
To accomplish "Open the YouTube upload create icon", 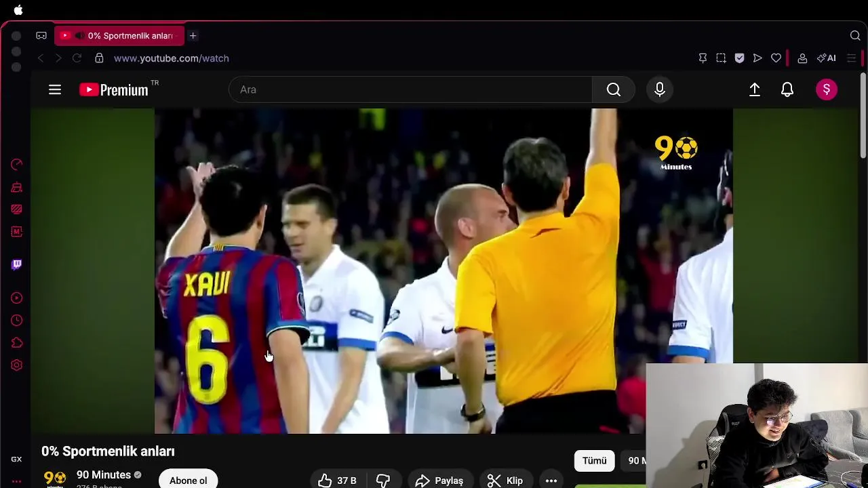I will (755, 89).
